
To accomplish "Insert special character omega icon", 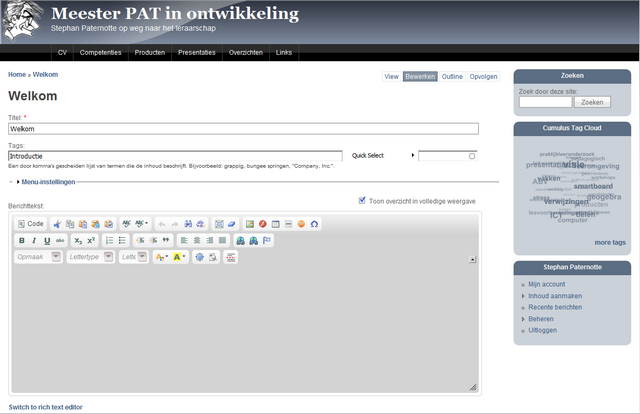I will [x=314, y=224].
